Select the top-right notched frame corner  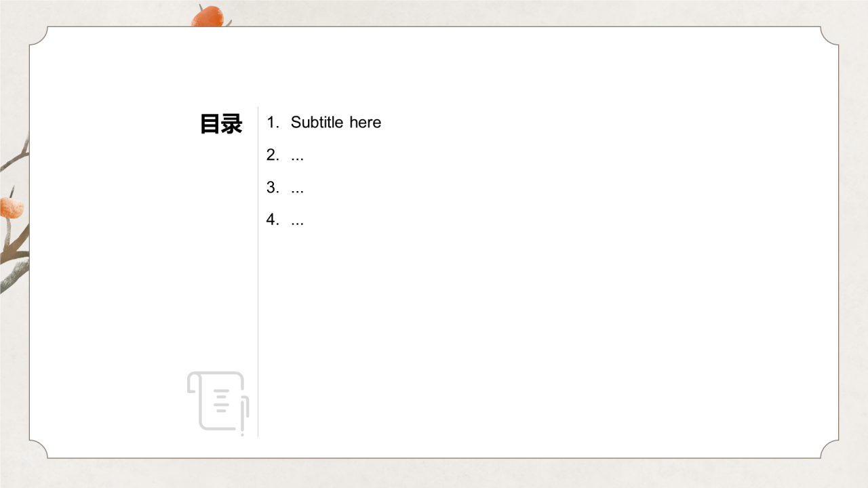tap(829, 37)
